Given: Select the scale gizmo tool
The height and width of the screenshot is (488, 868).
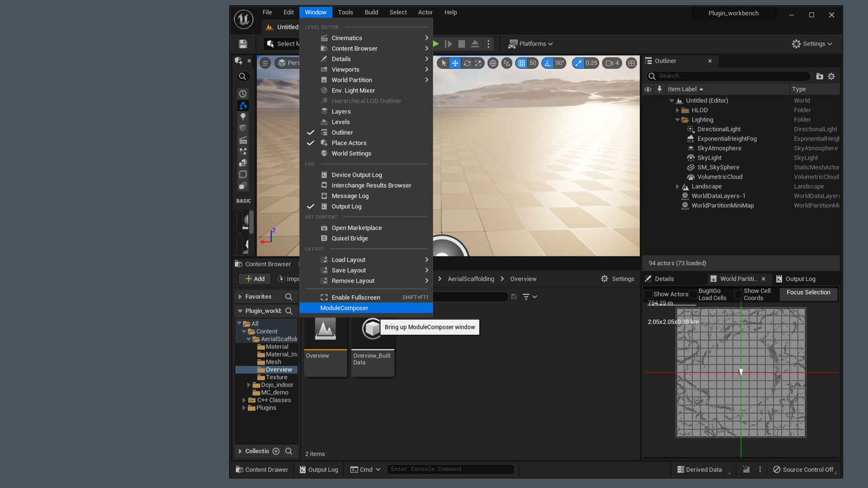Looking at the screenshot, I should pyautogui.click(x=478, y=63).
